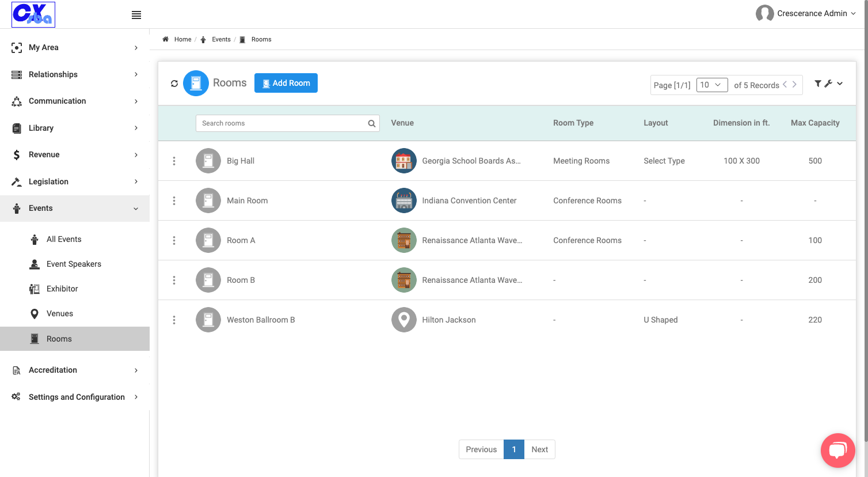Click the search magnifier in rooms search
Image resolution: width=868 pixels, height=477 pixels.
pos(372,123)
